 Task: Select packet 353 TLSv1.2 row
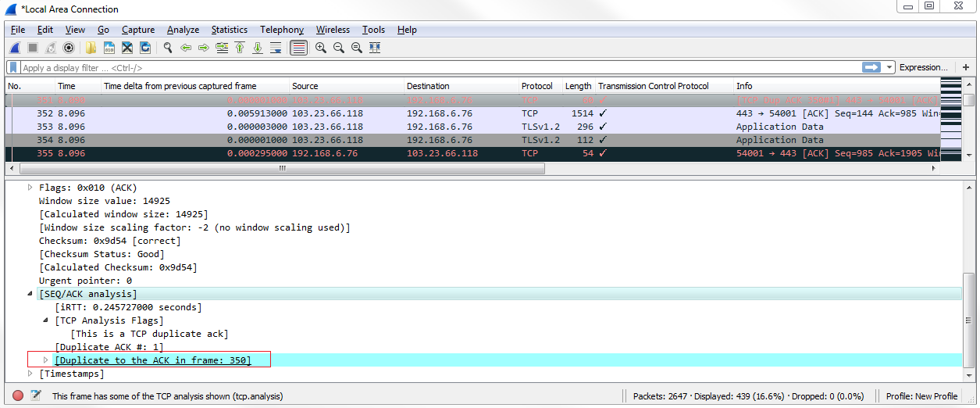pyautogui.click(x=472, y=127)
